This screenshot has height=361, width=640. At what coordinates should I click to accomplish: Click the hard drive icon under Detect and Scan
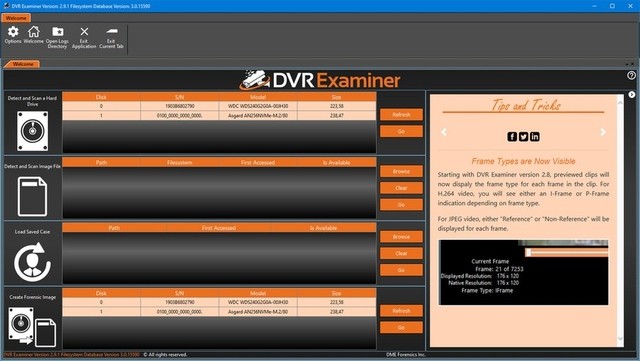(33, 131)
